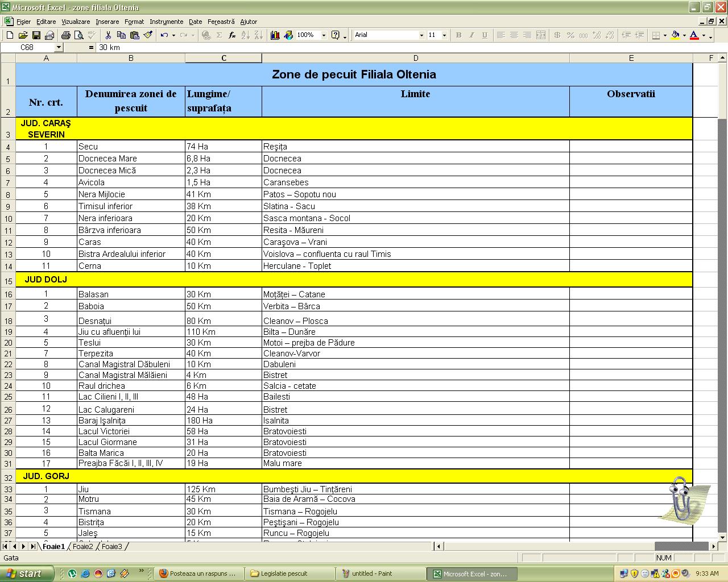Select the Format Painter brush
The width and height of the screenshot is (728, 582).
point(148,35)
